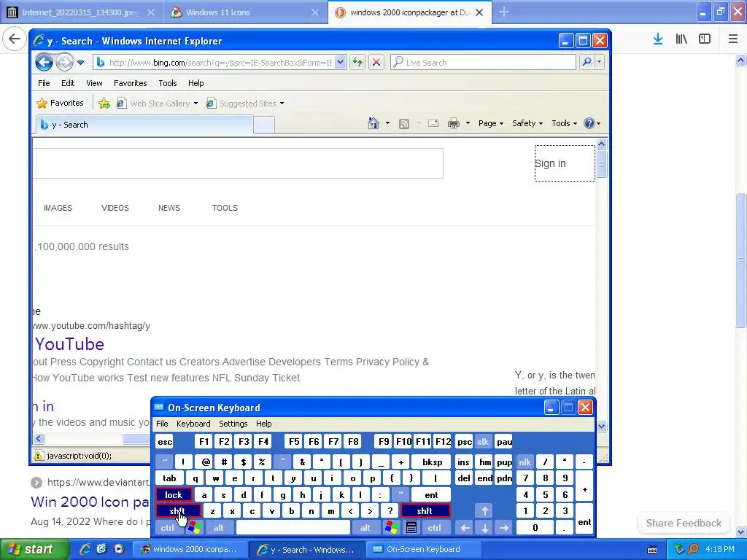
Task: Click IE horizontal scrollbar thumb
Action: 136,438
